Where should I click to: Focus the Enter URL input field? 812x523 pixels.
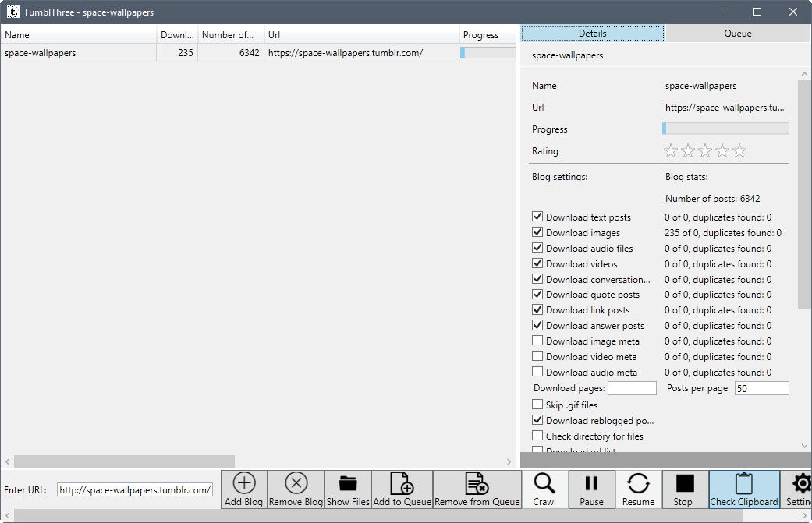pyautogui.click(x=135, y=490)
